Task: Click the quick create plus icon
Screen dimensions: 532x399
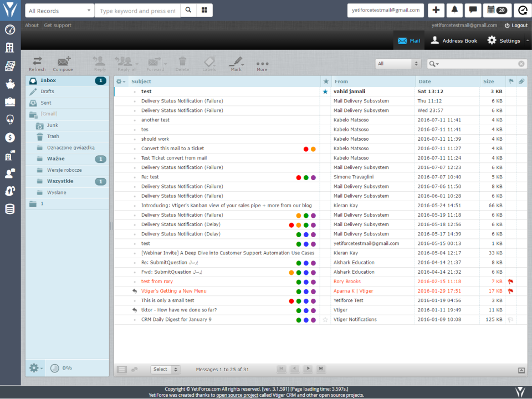Action: tap(436, 10)
